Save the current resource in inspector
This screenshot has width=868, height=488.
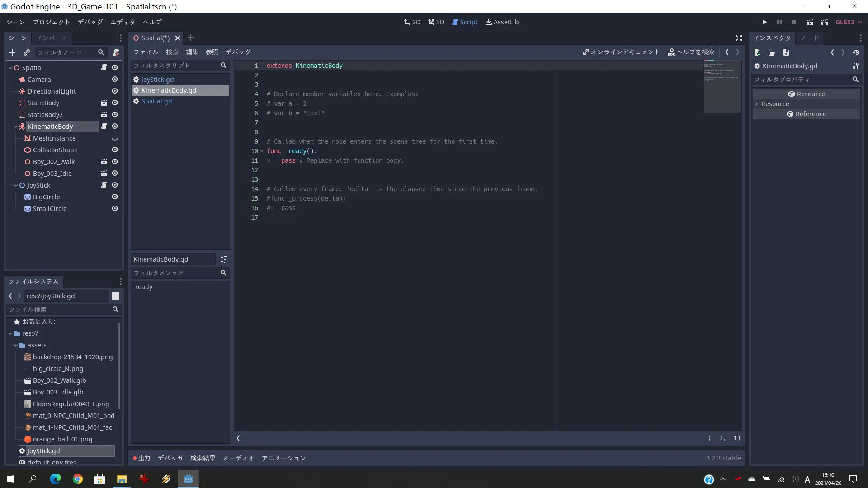tap(786, 52)
